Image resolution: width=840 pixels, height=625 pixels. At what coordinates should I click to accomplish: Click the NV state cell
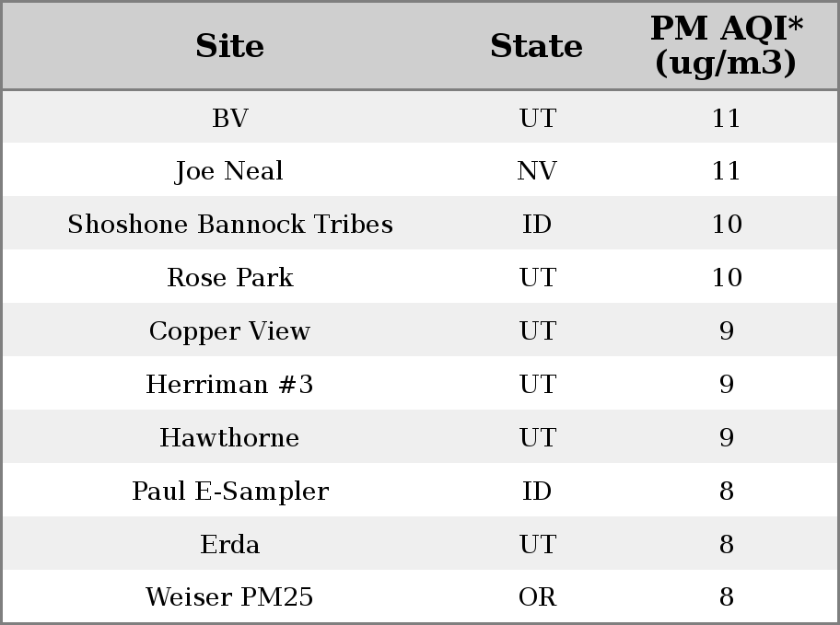tap(537, 171)
